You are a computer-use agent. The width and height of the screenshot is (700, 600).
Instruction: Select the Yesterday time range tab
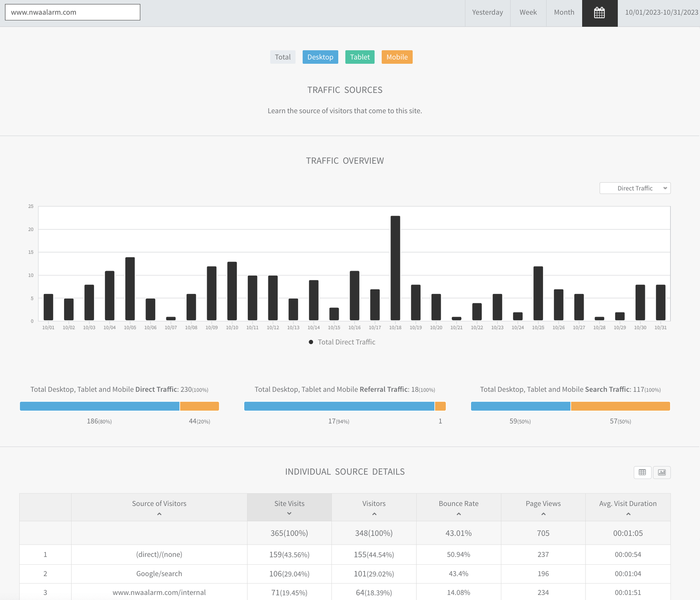coord(487,12)
